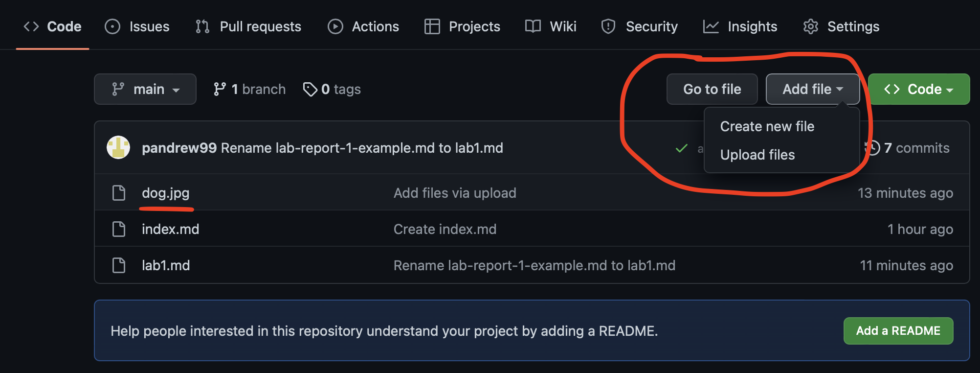Click the Add a README button
Screen dimensions: 980x373
pos(898,331)
